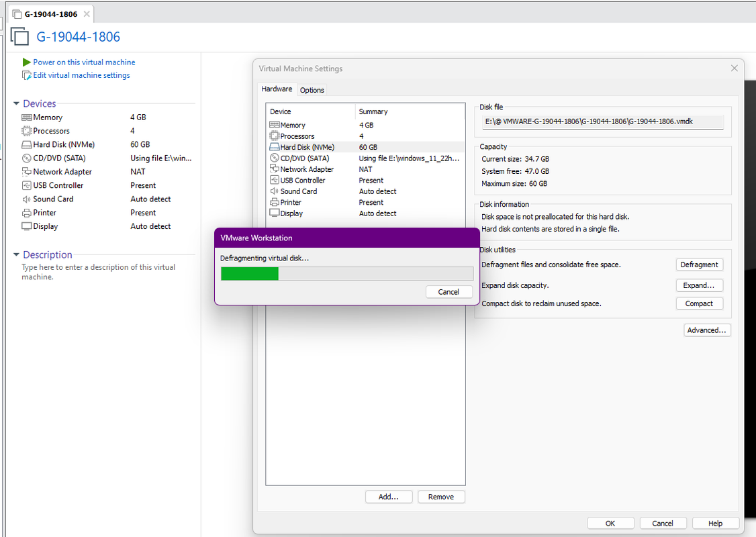Select Processors icon in settings device list
756x537 pixels.
[x=275, y=136]
